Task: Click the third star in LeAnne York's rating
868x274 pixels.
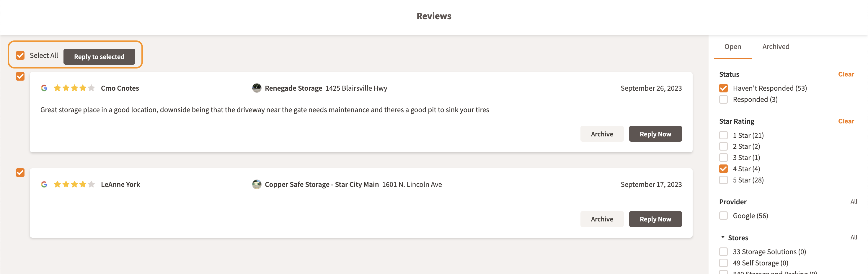Action: coord(74,184)
